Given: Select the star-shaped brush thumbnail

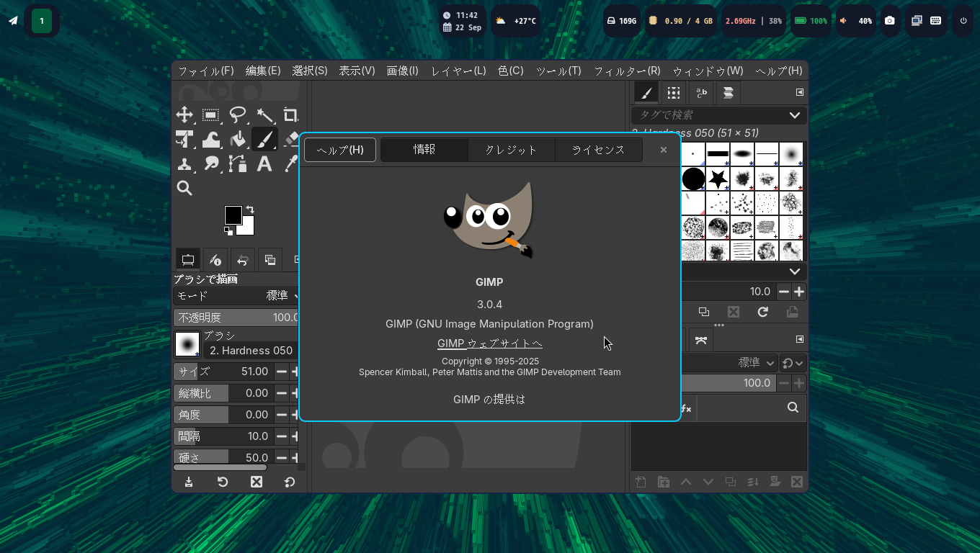Looking at the screenshot, I should click(x=718, y=179).
